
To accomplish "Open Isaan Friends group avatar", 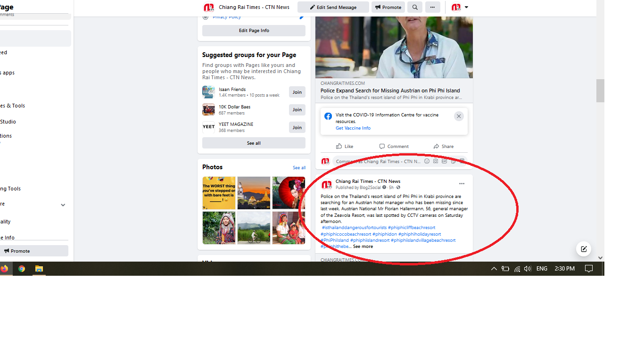I will point(208,92).
